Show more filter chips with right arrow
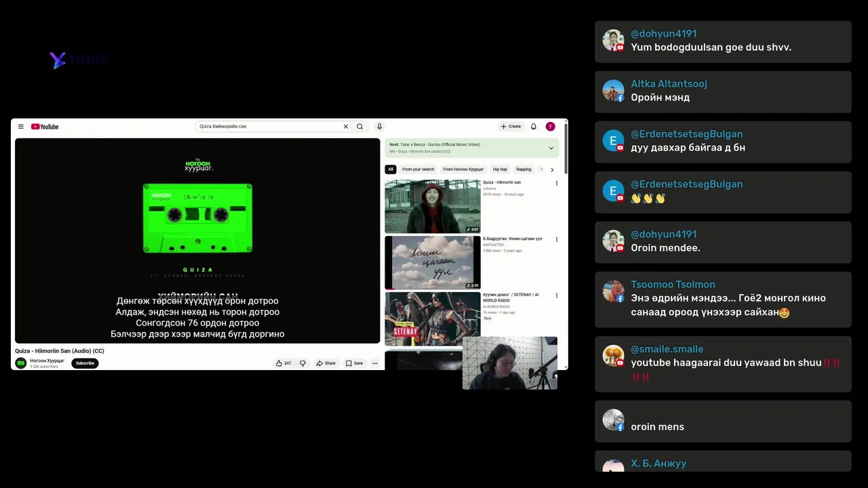The width and height of the screenshot is (868, 488). tap(552, 169)
